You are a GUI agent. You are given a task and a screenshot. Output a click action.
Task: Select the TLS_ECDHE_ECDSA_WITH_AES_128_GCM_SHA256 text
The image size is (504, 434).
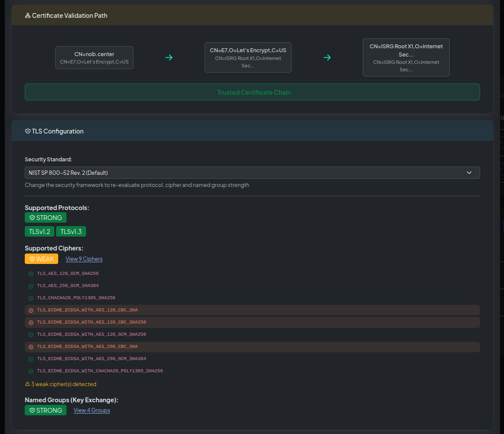92,334
